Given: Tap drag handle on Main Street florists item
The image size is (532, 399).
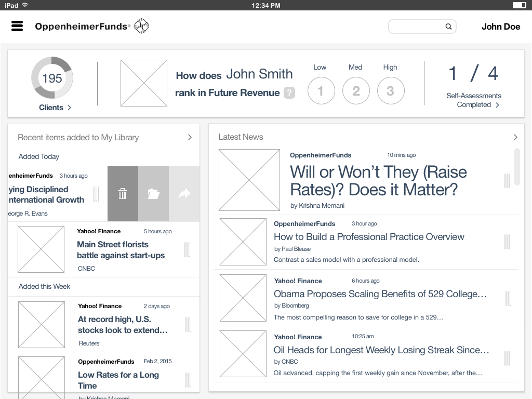Looking at the screenshot, I should tap(187, 249).
